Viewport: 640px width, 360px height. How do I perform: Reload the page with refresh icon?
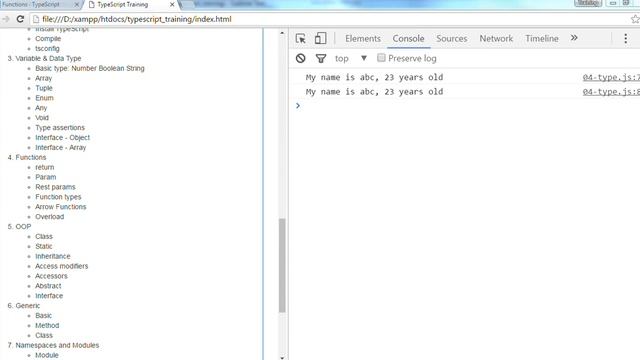(x=20, y=19)
